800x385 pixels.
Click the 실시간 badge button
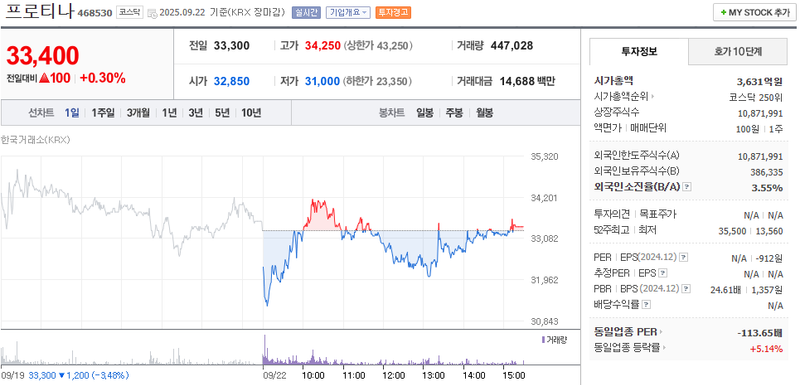[306, 13]
